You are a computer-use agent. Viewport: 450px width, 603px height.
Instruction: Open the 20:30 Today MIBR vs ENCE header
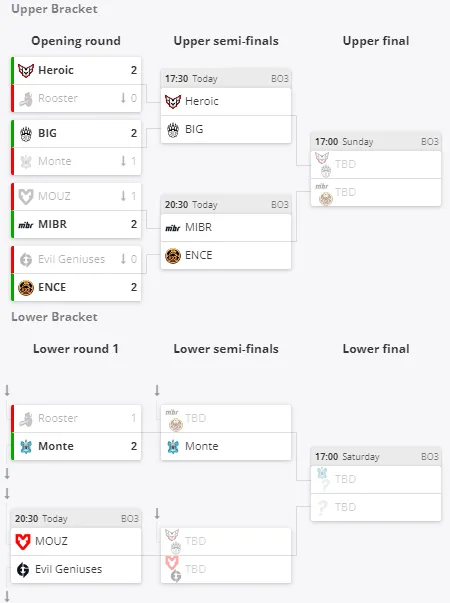click(226, 205)
